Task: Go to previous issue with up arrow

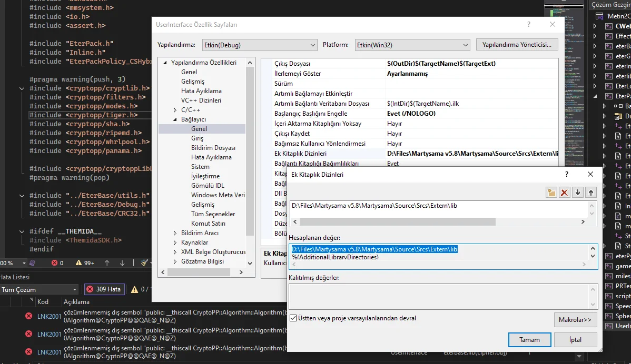Action: tap(107, 262)
